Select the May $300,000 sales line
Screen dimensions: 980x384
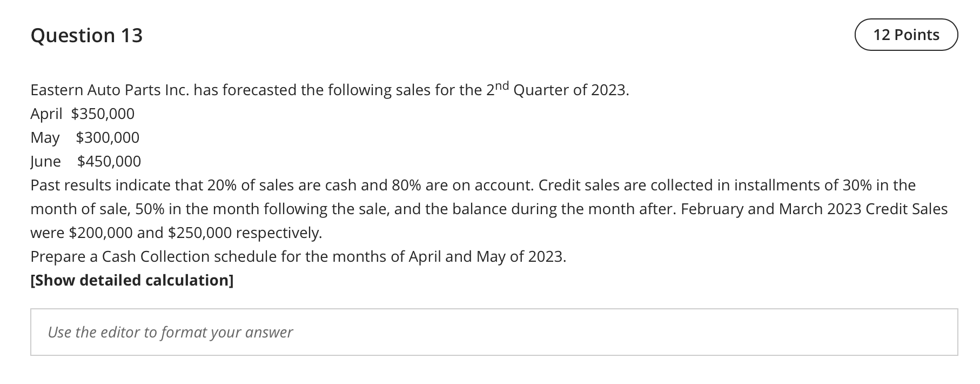point(85,137)
